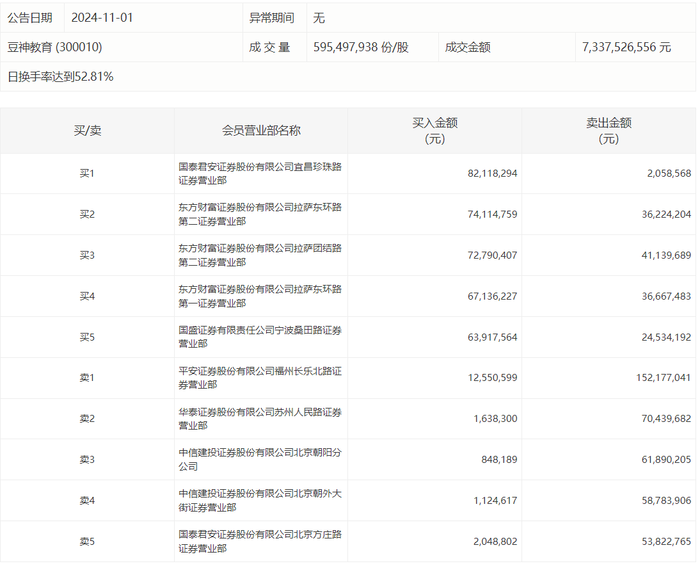Click 国泰君安证券宜昌珍珠路证券营业部 name

coord(260,174)
